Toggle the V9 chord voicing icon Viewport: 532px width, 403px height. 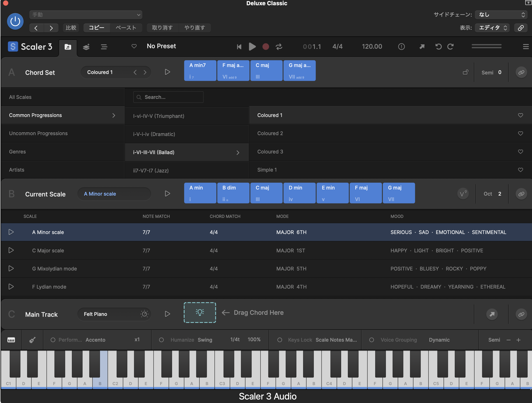(463, 194)
